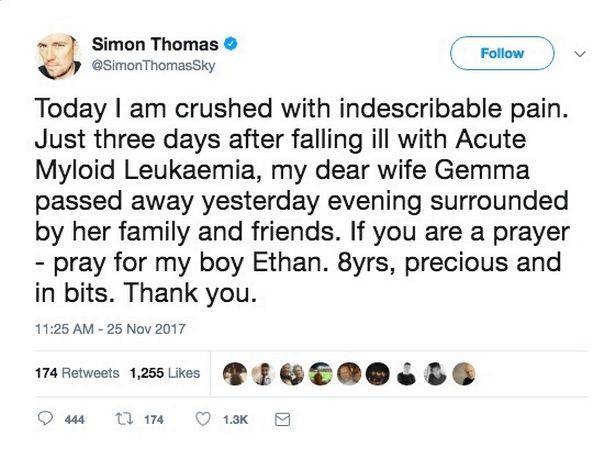615x458 pixels.
Task: Like the tweet with the heart icon
Action: coord(205,421)
